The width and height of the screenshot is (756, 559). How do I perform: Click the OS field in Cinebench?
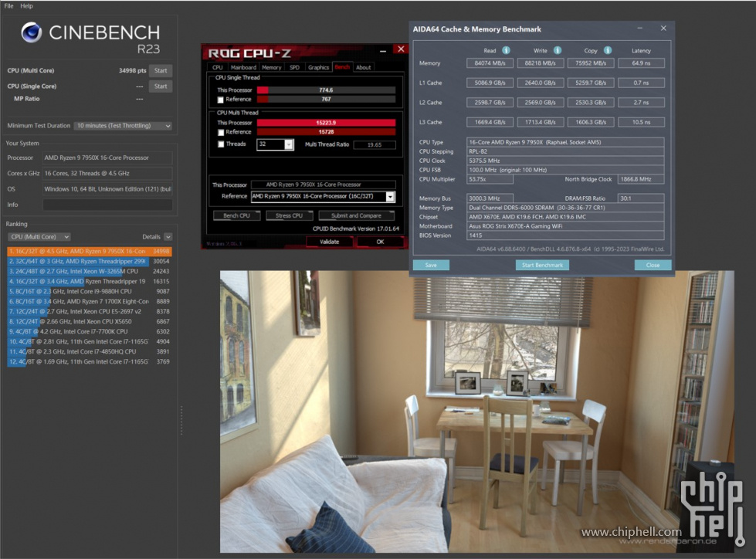(x=107, y=189)
